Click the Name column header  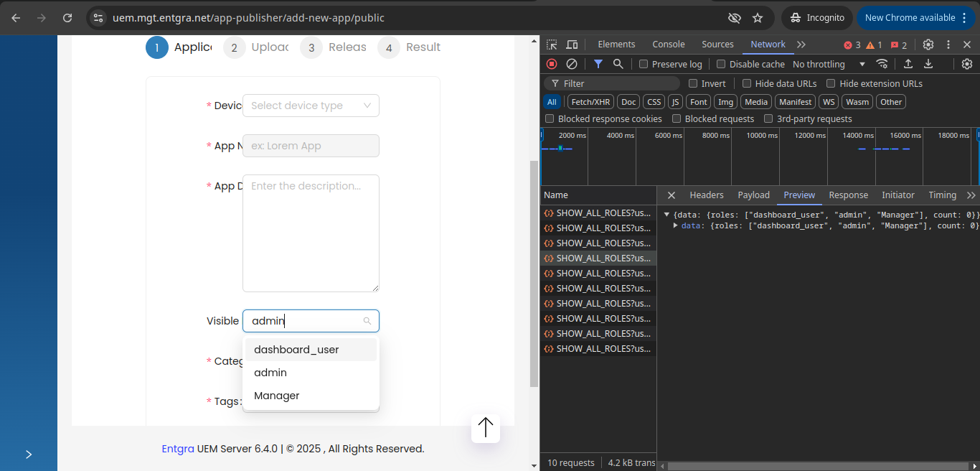tap(598, 195)
